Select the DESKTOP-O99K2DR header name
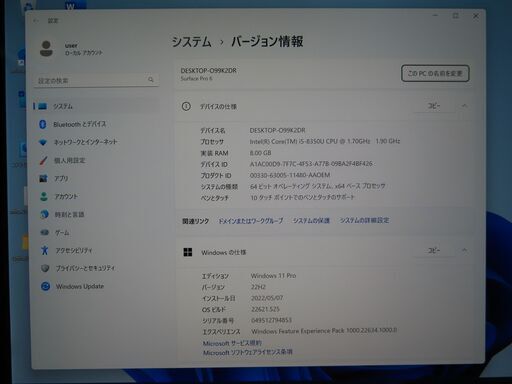 click(x=209, y=71)
